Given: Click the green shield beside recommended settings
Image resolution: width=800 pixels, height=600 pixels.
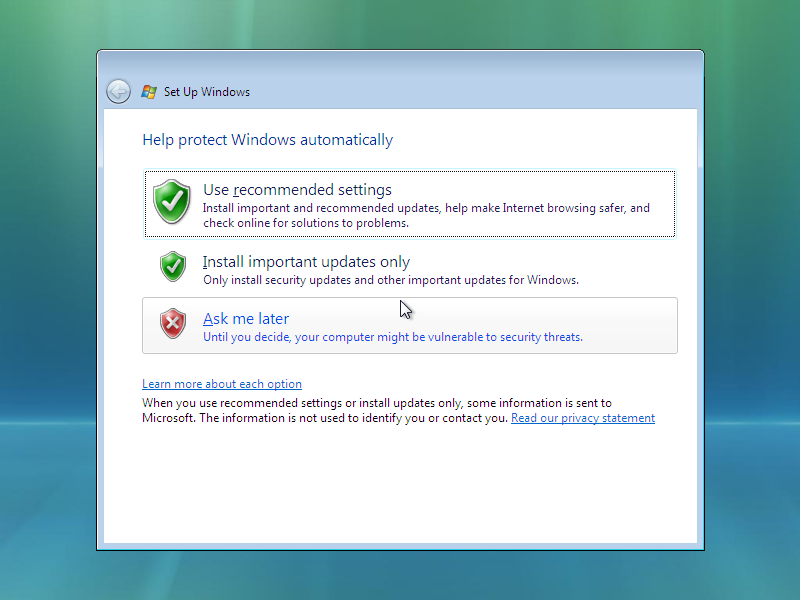Looking at the screenshot, I should click(172, 202).
